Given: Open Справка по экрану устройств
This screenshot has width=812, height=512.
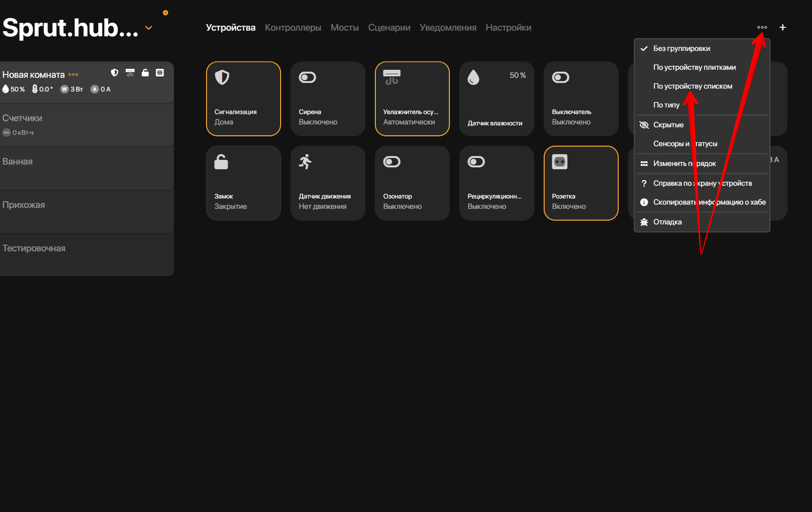Looking at the screenshot, I should 702,183.
